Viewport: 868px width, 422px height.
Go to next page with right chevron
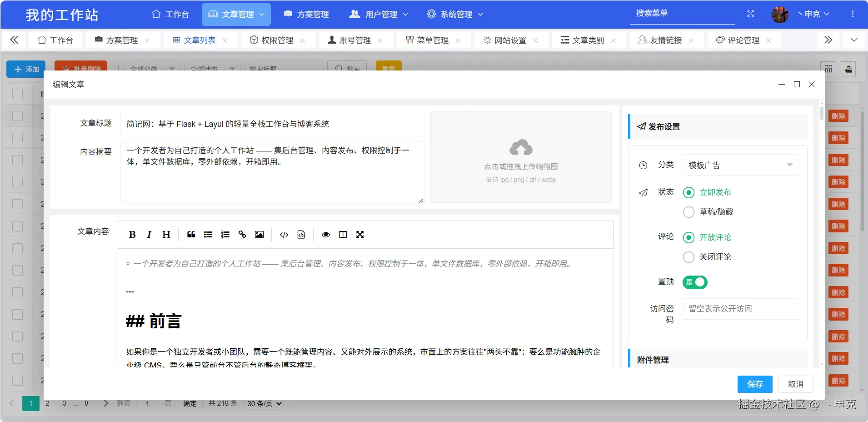106,403
